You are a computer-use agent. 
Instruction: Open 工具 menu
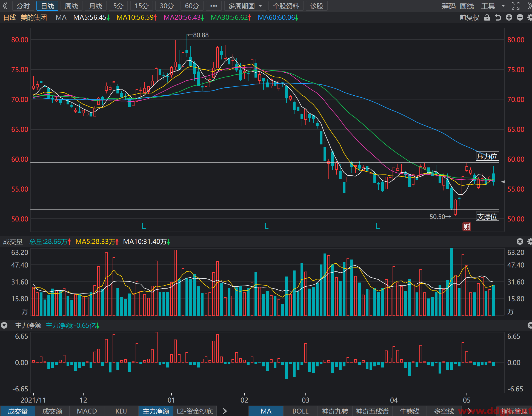coord(488,6)
